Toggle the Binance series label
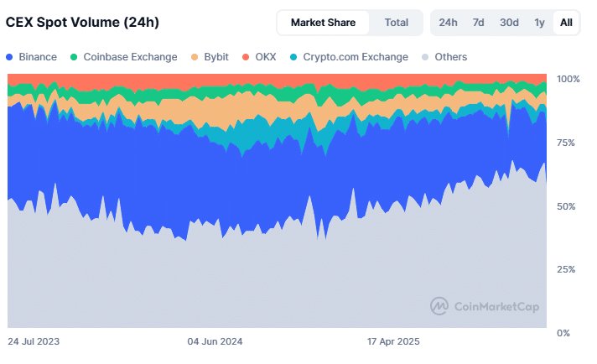597x364 pixels. (x=38, y=57)
